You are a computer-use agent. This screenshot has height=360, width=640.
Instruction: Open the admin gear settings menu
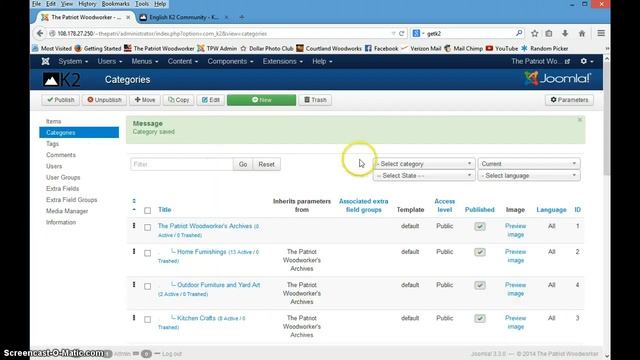[587, 61]
